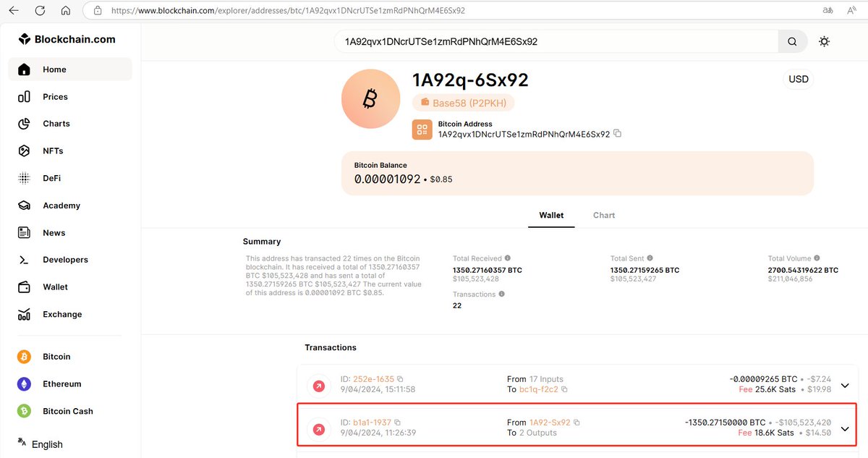
Task: Click info icon next to Total Received
Action: click(x=507, y=258)
